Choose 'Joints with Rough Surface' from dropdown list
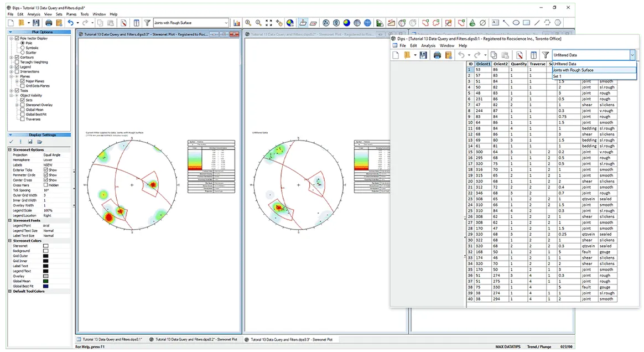Viewport: 644px width, 352px height. coord(594,70)
